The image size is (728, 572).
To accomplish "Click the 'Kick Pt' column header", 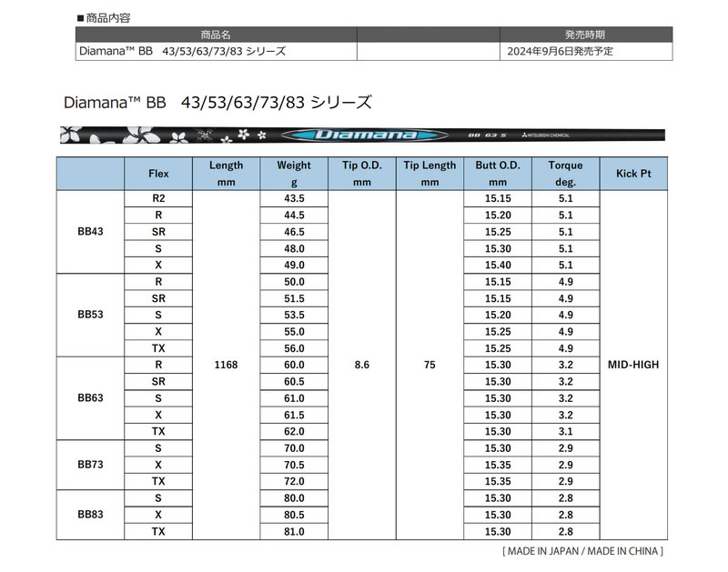I will point(633,174).
